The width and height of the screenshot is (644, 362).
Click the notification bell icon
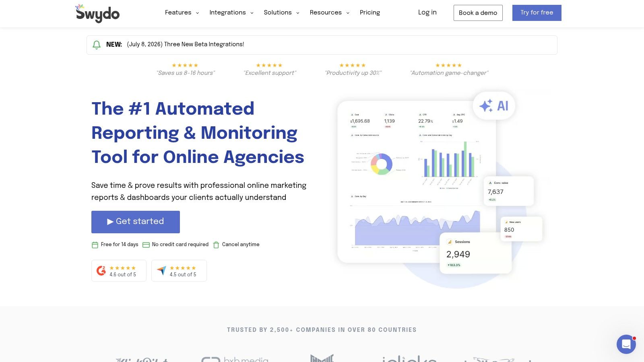[x=97, y=45]
